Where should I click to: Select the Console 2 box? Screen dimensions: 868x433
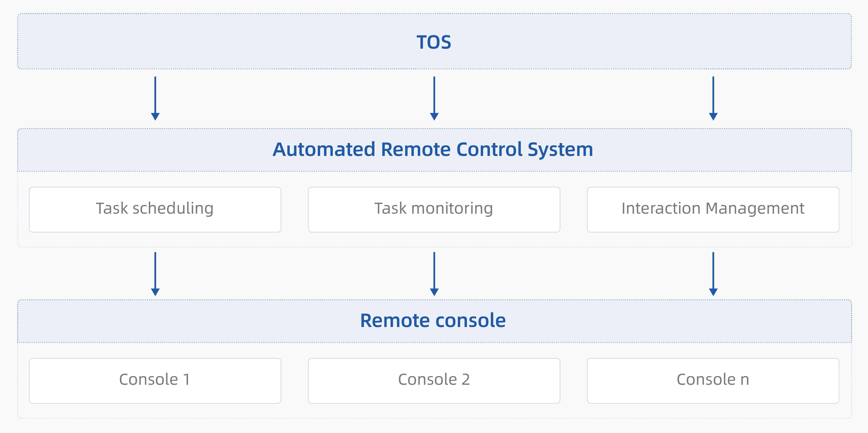pos(434,381)
